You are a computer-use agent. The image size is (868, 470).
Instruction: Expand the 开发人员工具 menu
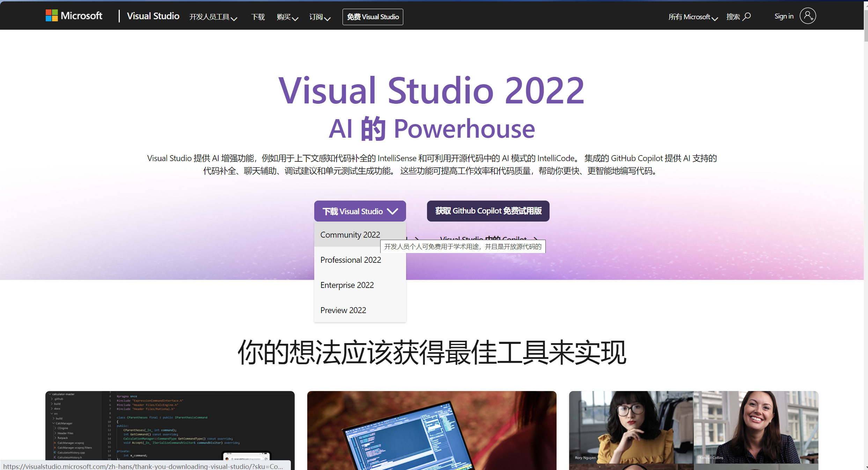[213, 17]
